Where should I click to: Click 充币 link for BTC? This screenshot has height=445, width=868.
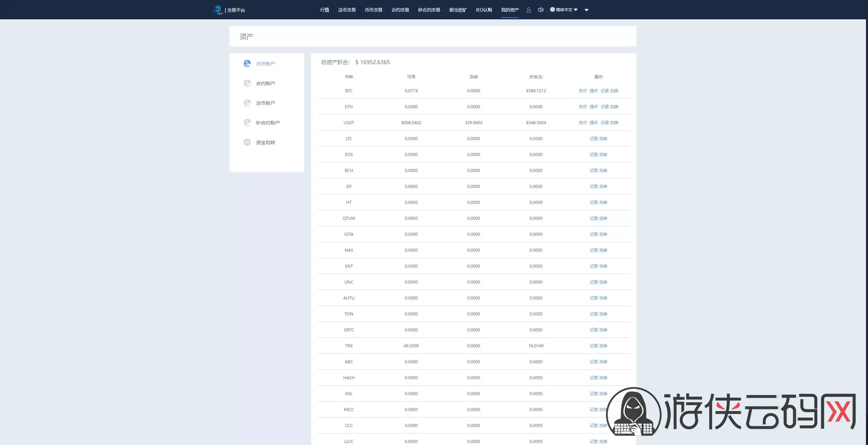[x=583, y=91]
